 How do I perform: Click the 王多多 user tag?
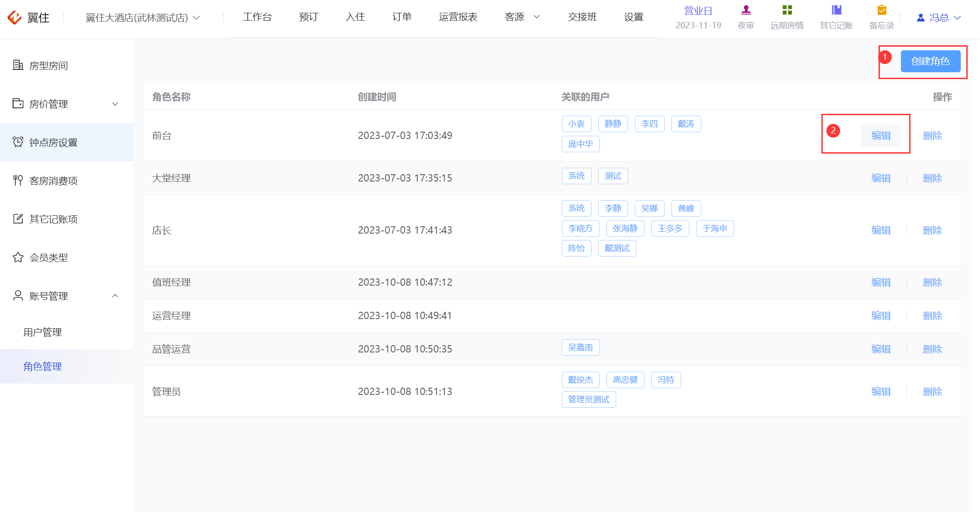coord(670,229)
